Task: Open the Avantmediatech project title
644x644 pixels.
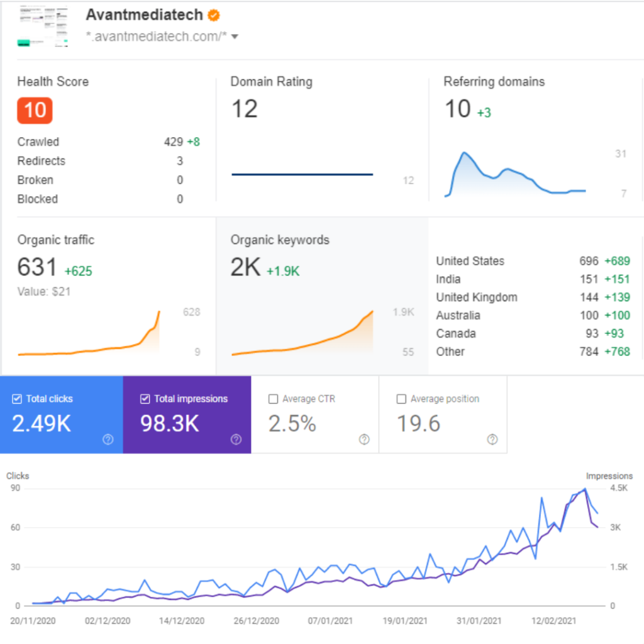Action: pyautogui.click(x=144, y=15)
